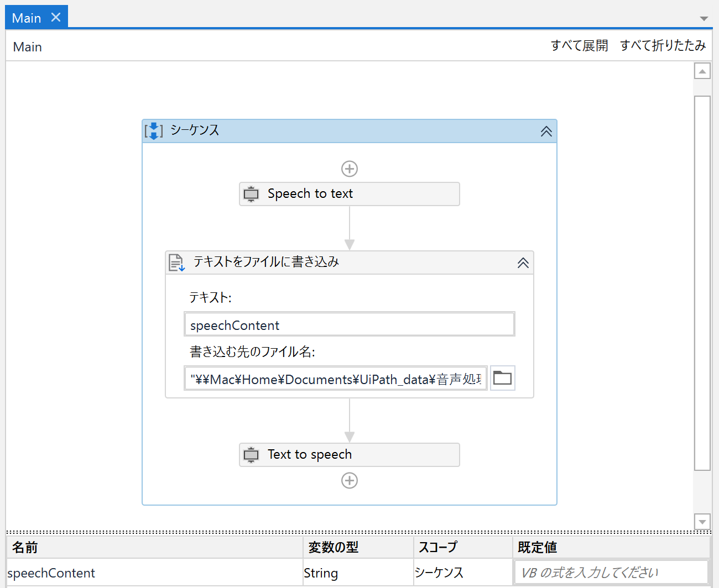The height and width of the screenshot is (588, 719).
Task: Click the default value VB expression field
Action: click(611, 573)
